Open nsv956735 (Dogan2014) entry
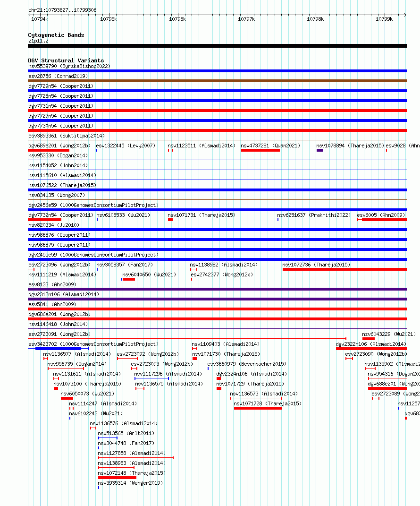Image resolution: width=420 pixels, height=506 pixels. click(x=77, y=364)
